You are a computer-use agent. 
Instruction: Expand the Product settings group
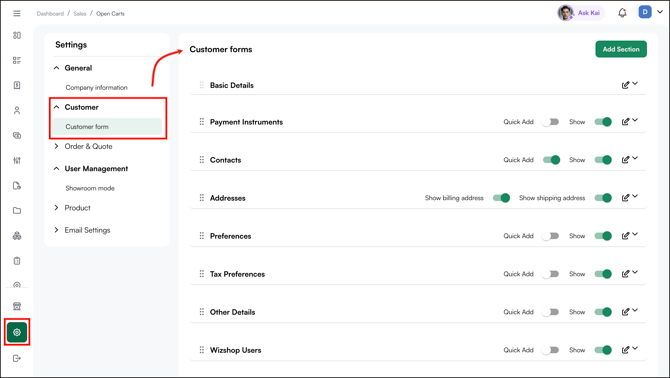coord(56,208)
